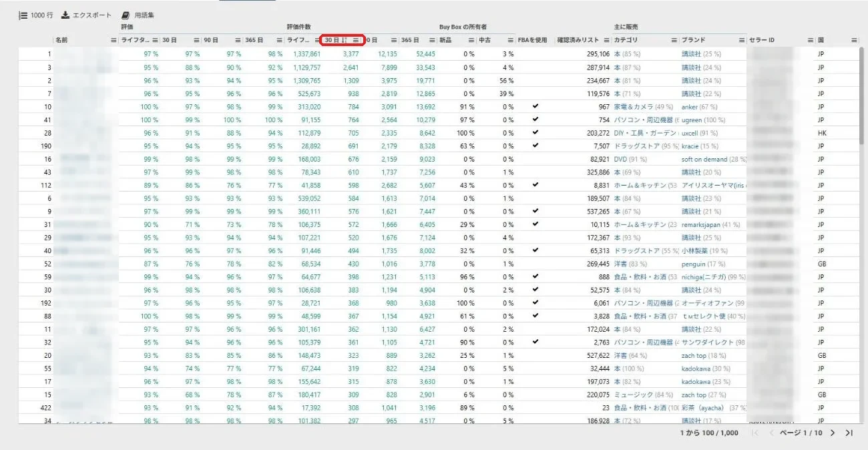Open the セラー ID column menu icon
Image resolution: width=868 pixels, height=450 pixels.
[x=811, y=40]
